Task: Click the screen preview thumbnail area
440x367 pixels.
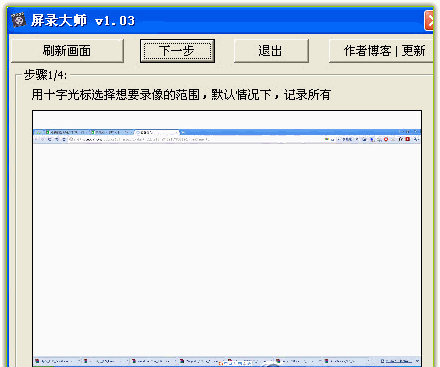Action: pos(227,238)
